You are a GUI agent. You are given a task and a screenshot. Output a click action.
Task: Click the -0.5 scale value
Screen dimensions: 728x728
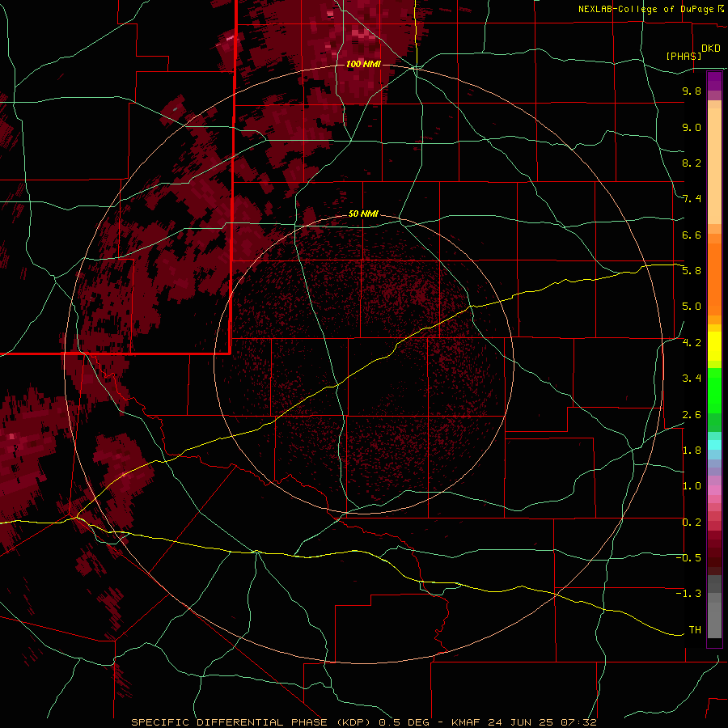[x=688, y=558]
